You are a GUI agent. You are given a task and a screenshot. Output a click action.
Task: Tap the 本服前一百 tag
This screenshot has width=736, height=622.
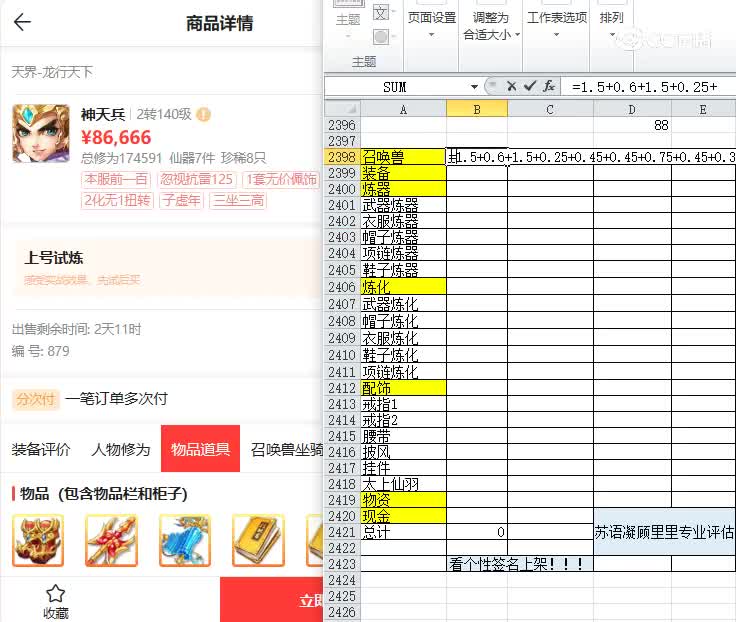click(x=116, y=179)
